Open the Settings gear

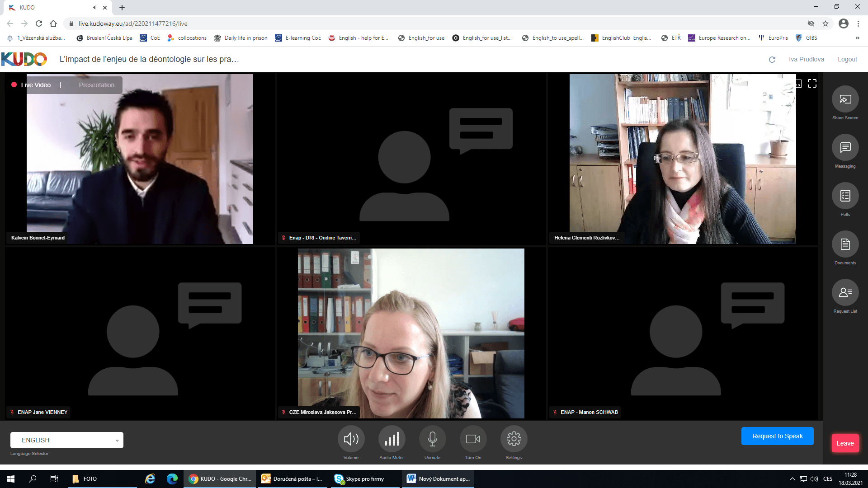[514, 439]
